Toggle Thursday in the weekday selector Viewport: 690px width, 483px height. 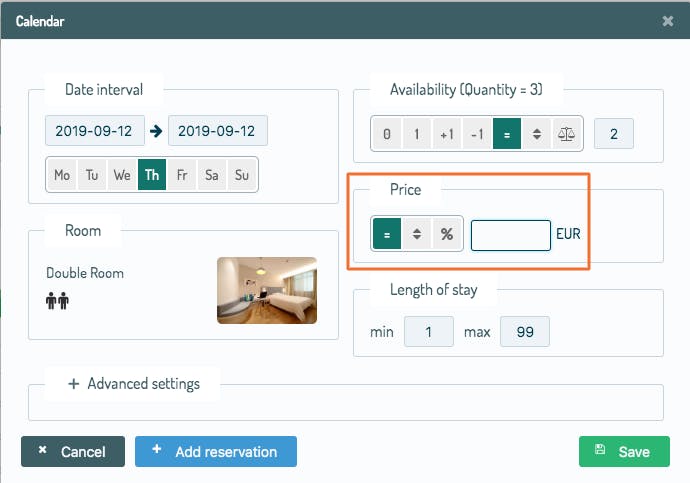click(152, 175)
